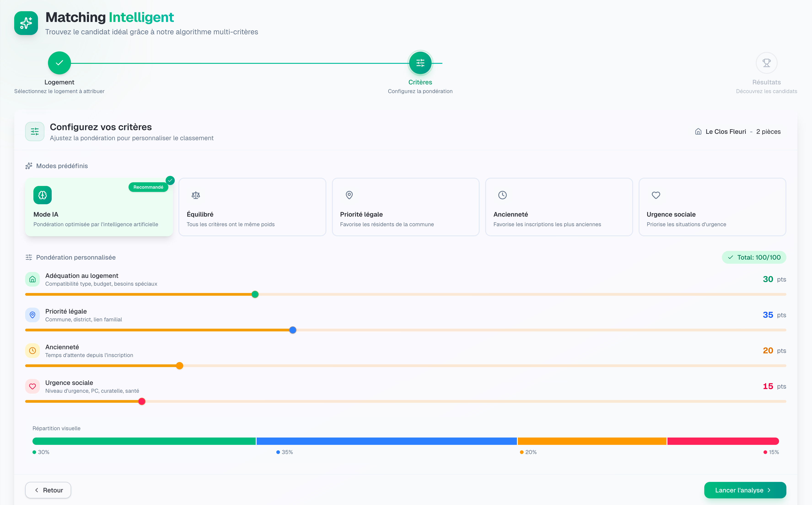Select the Priorité légale predefined mode
812x505 pixels.
point(406,207)
